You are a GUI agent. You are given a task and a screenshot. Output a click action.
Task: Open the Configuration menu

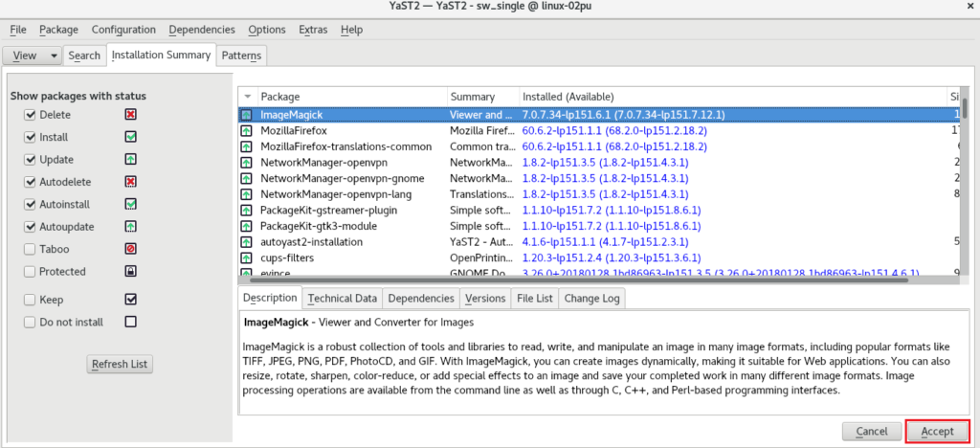123,30
